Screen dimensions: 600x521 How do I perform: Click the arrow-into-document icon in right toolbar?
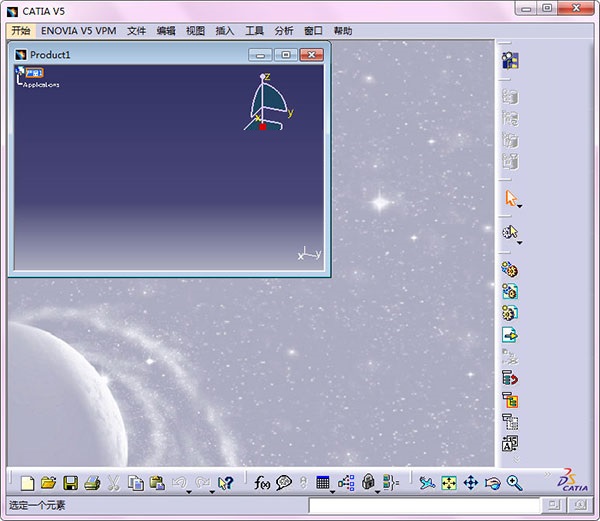click(510, 335)
